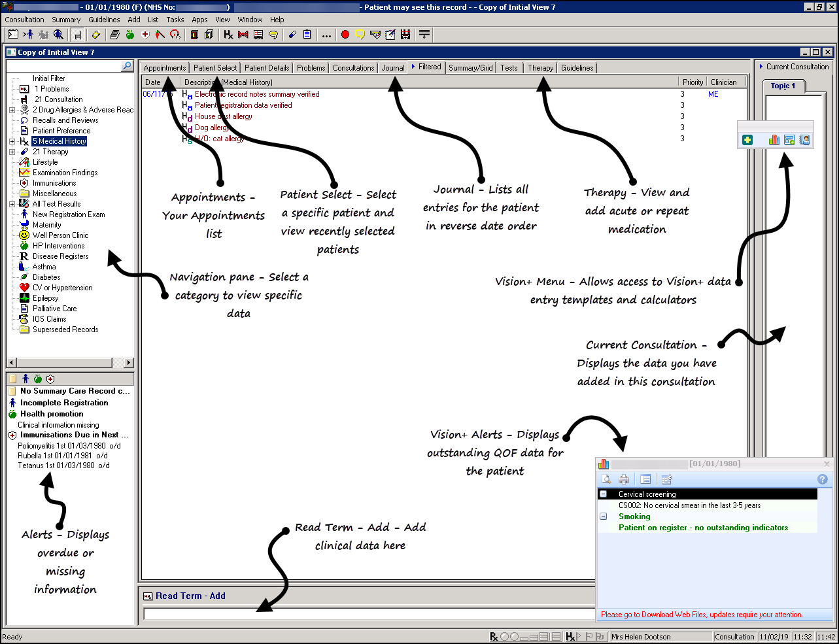Click the blue help icon in alerts popup

tap(823, 479)
